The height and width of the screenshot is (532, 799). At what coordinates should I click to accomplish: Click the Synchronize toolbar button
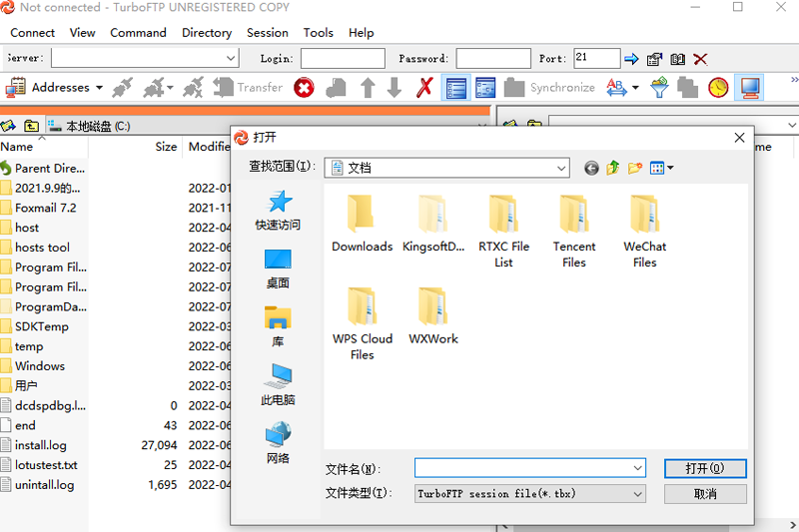point(549,88)
